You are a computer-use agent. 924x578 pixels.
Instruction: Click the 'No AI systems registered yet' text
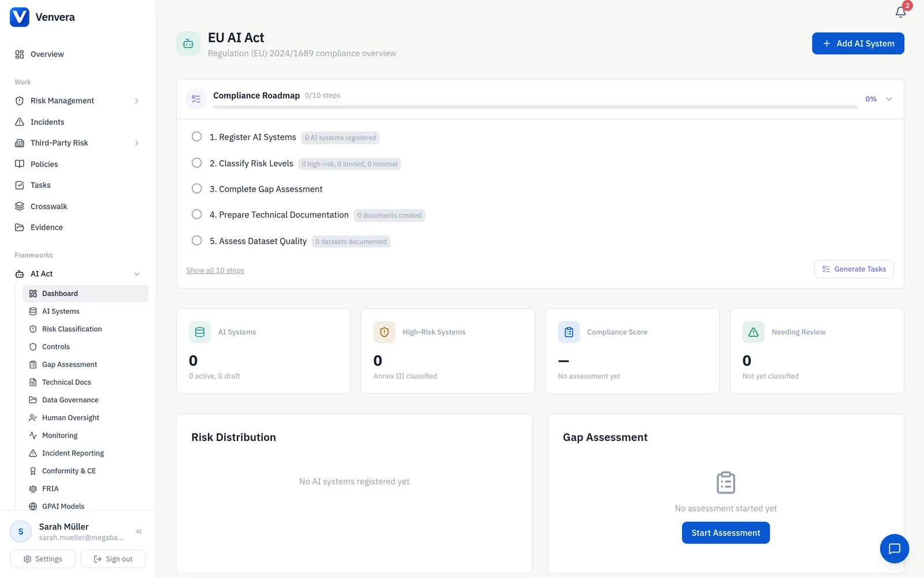click(354, 481)
